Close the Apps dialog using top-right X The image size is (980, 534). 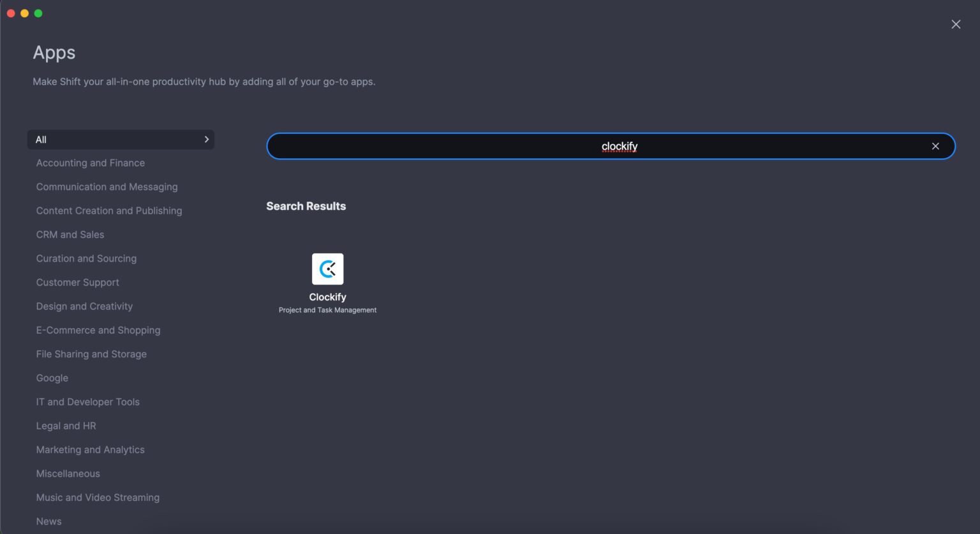point(955,24)
